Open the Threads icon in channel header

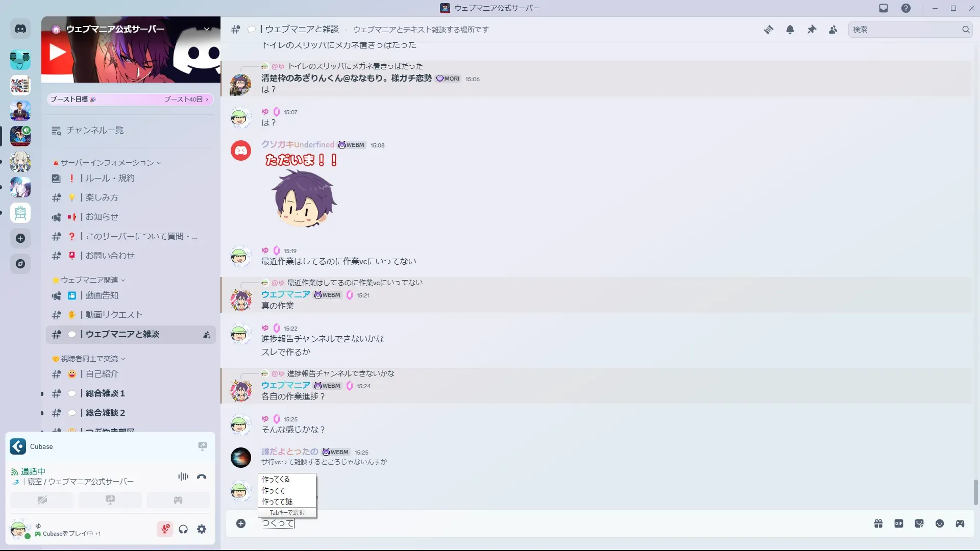coord(768,30)
